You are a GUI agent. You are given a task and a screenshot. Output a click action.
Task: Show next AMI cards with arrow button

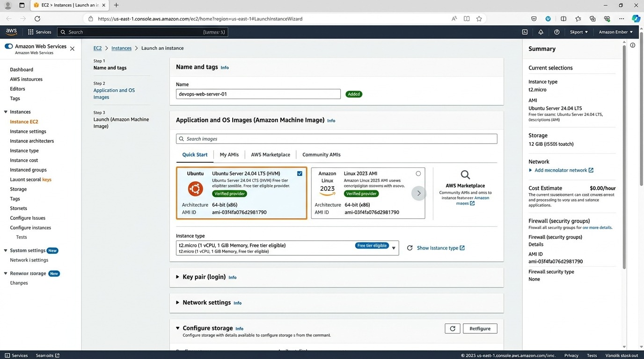click(x=419, y=193)
